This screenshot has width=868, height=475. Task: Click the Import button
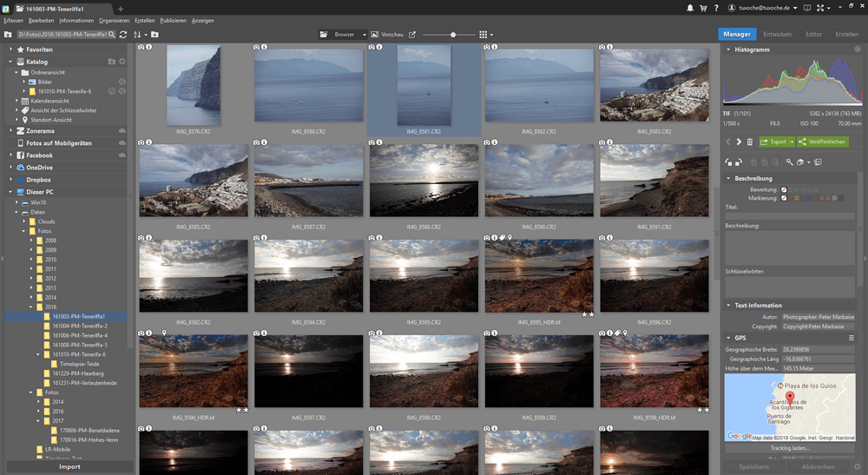(x=69, y=466)
